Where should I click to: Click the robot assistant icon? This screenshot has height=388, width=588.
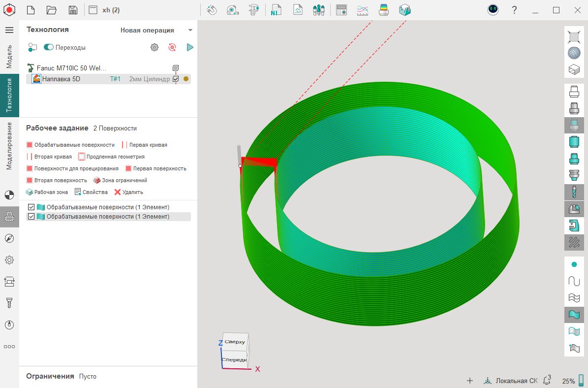493,10
